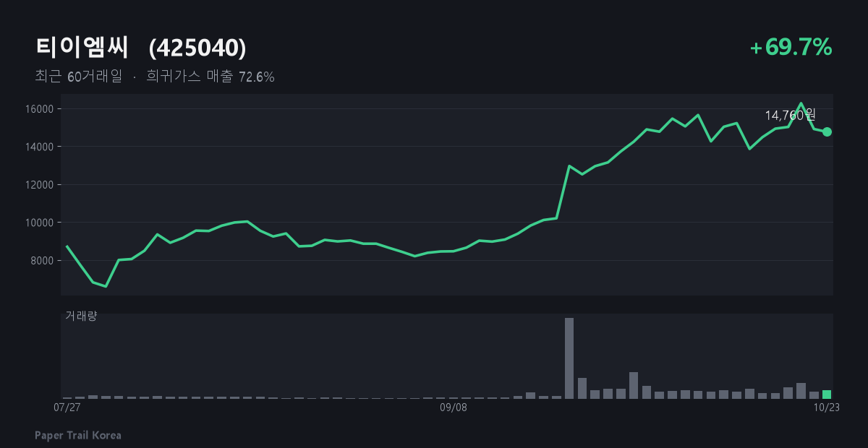This screenshot has width=868, height=448.
Task: Select the 09/08 date label
Action: (454, 408)
